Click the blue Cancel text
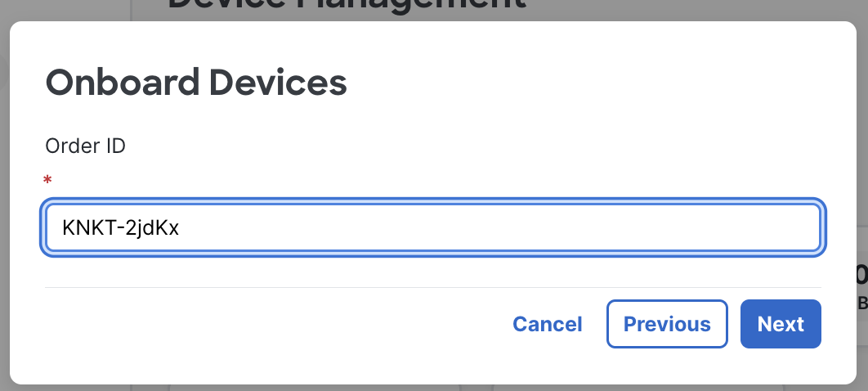Screen dimensions: 868x391 click(x=547, y=324)
